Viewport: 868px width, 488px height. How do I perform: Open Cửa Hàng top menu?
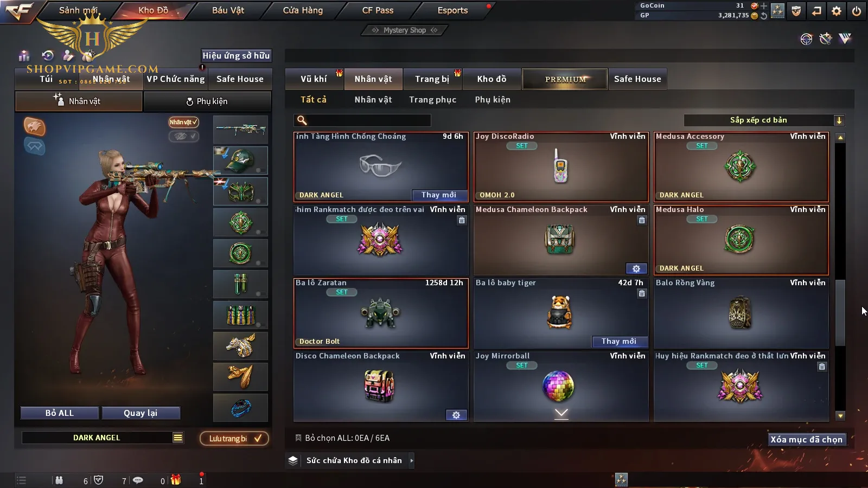303,10
